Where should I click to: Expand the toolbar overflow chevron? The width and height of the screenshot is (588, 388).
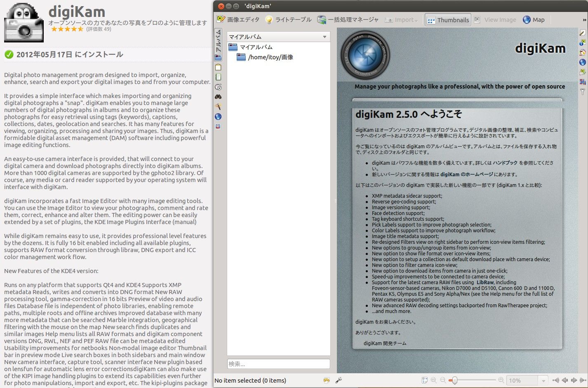pyautogui.click(x=584, y=20)
